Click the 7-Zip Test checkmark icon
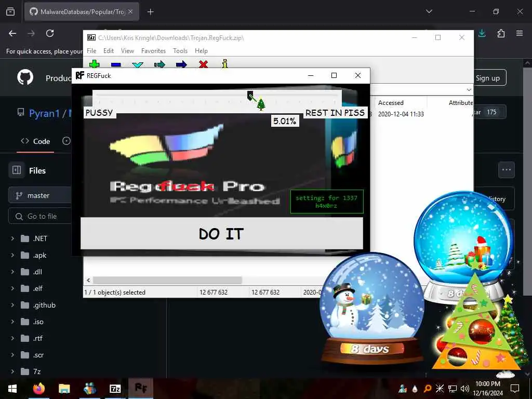The height and width of the screenshot is (399, 532). click(137, 64)
